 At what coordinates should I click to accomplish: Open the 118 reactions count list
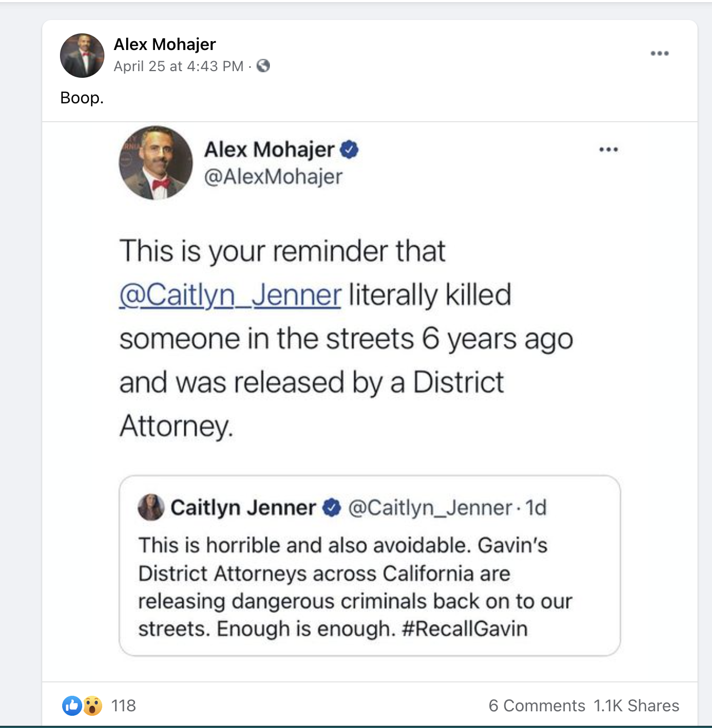pyautogui.click(x=123, y=705)
